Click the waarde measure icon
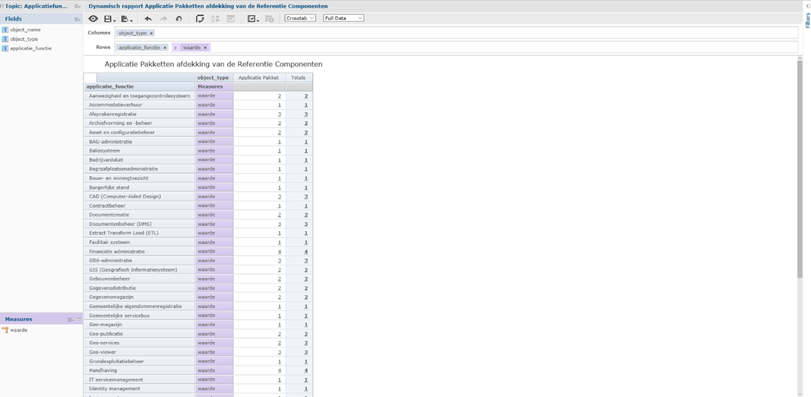Image resolution: width=811 pixels, height=397 pixels. 5,330
